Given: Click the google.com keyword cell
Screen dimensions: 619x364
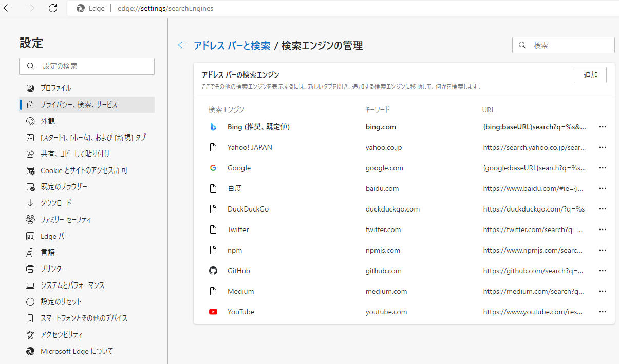Looking at the screenshot, I should click(x=384, y=168).
